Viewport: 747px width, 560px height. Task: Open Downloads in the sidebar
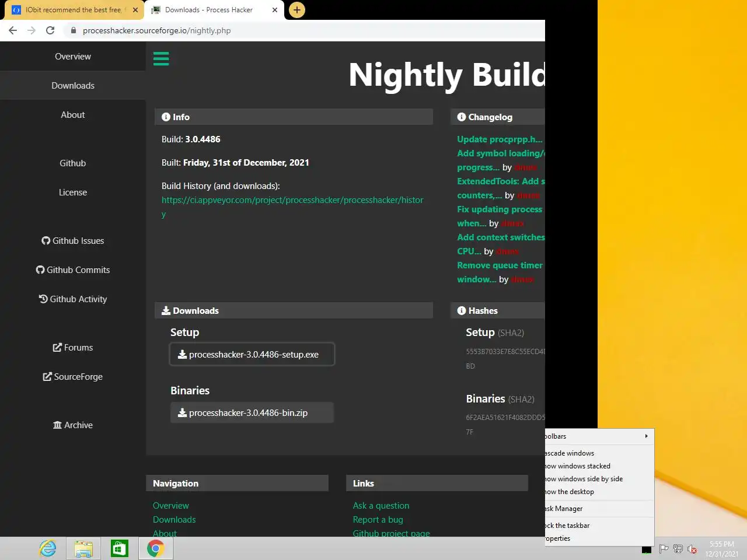coord(73,86)
